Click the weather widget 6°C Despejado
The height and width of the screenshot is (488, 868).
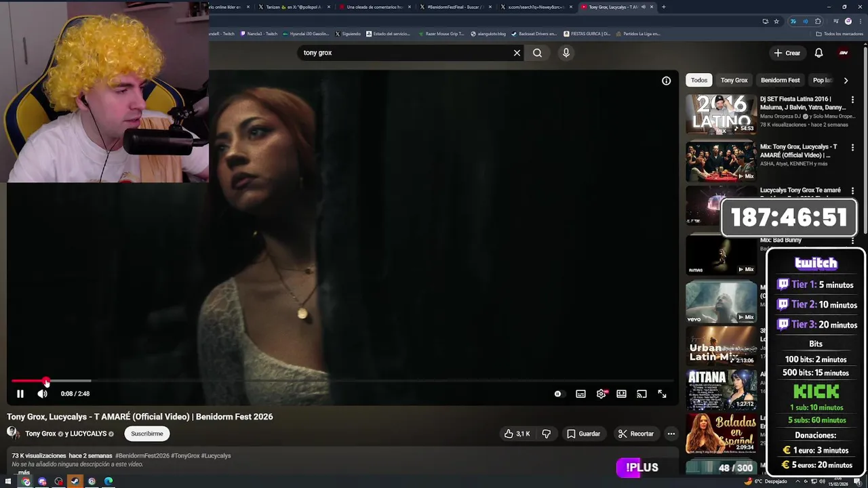coord(766,481)
